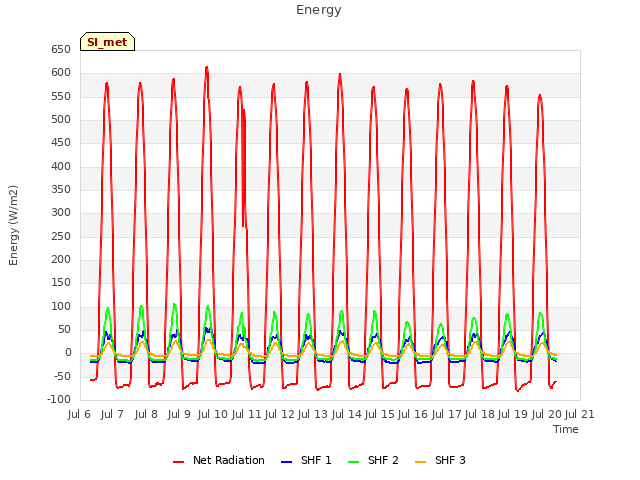Click the 100 y-axis value
640x480 pixels.
point(61,307)
